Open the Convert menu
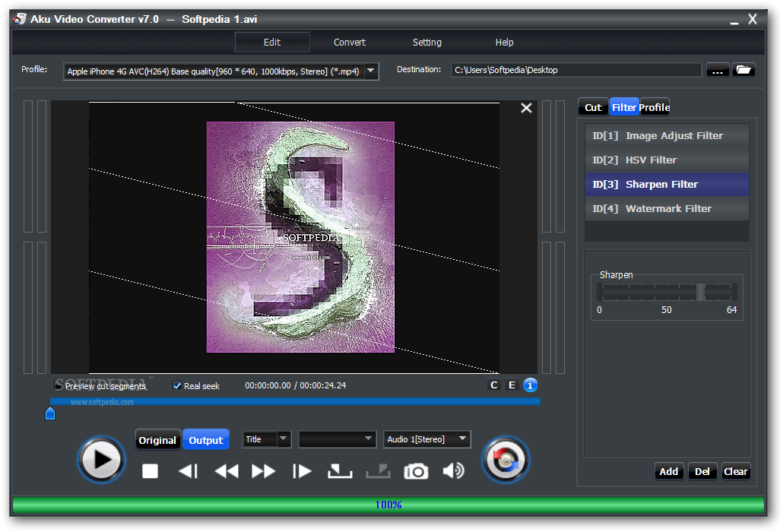Screen dimensions: 783x532 click(350, 43)
